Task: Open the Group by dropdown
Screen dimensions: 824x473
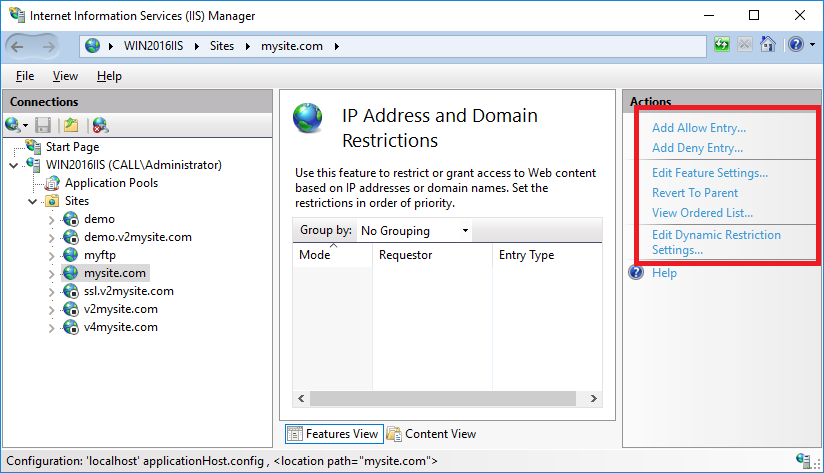Action: point(414,231)
